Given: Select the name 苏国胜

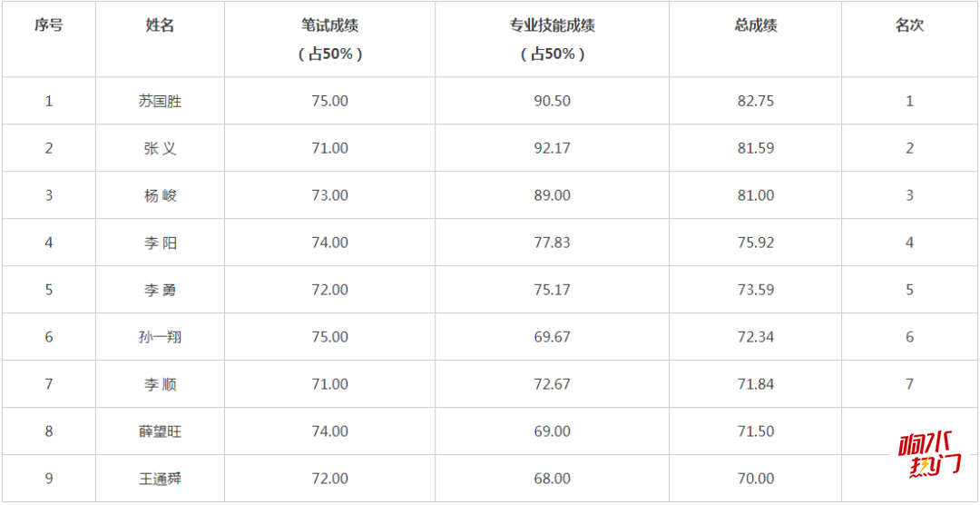Looking at the screenshot, I should [x=160, y=101].
